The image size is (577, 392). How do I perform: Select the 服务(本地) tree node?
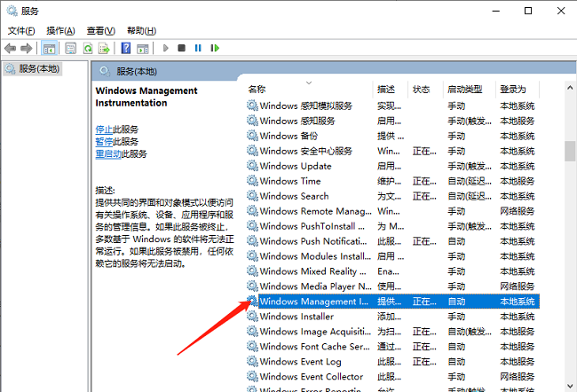pyautogui.click(x=32, y=69)
